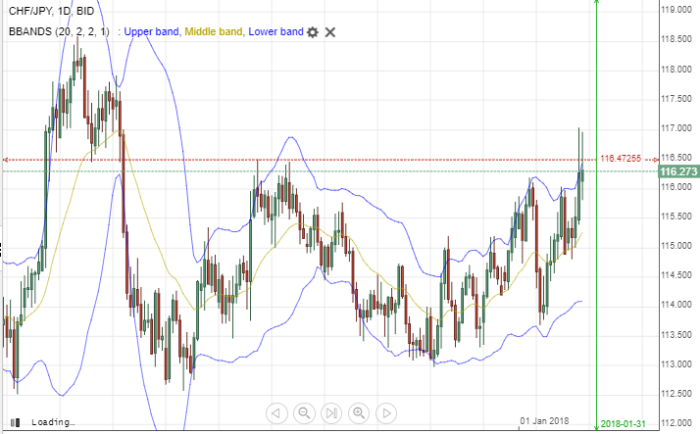Jump to the latest bar button
This screenshot has width=700, height=434.
[x=331, y=413]
